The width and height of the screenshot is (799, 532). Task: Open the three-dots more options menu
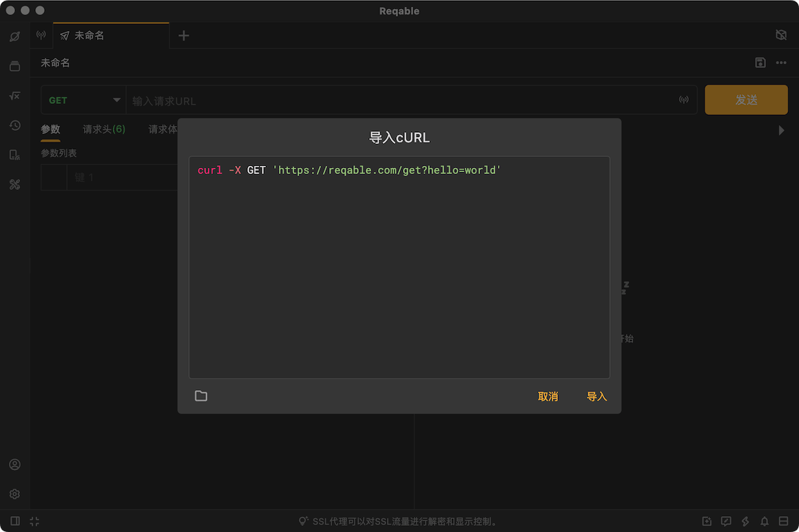pos(781,63)
